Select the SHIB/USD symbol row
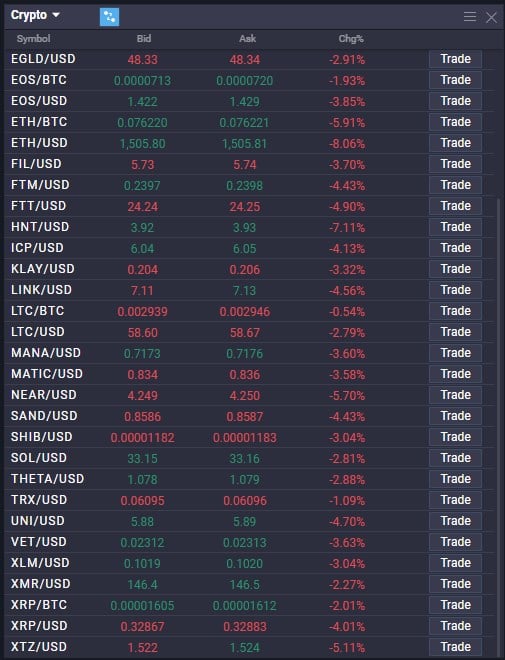505x660 pixels. [x=249, y=437]
